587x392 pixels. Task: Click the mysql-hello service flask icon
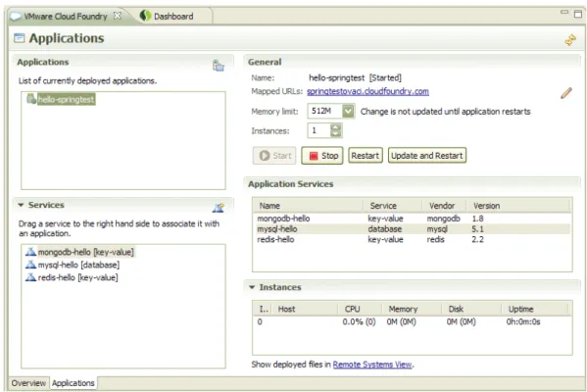30,265
